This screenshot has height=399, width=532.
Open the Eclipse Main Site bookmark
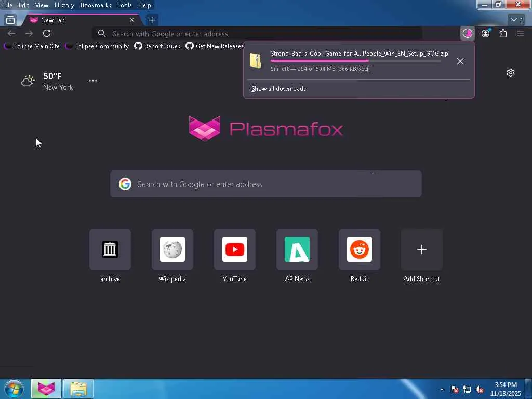coord(32,46)
